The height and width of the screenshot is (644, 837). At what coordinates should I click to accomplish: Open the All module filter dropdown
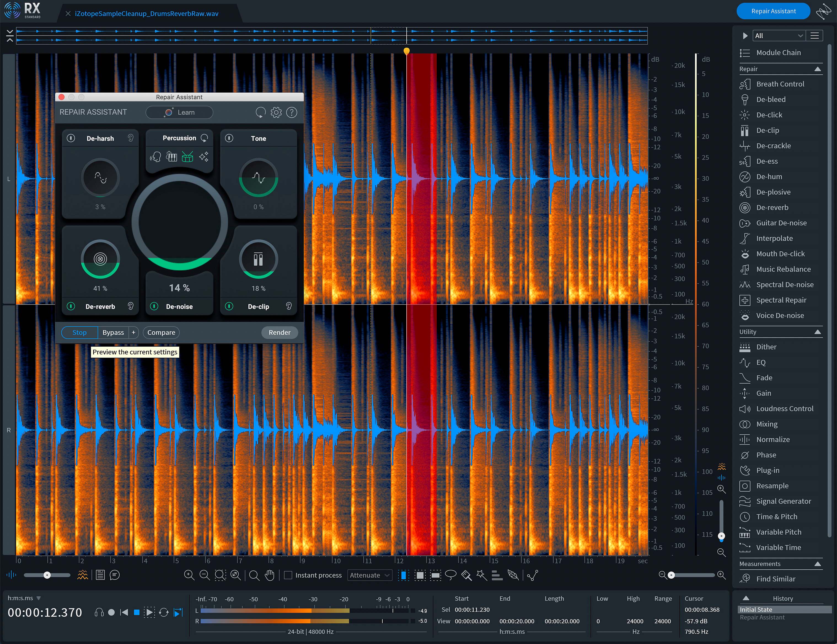[x=779, y=36]
